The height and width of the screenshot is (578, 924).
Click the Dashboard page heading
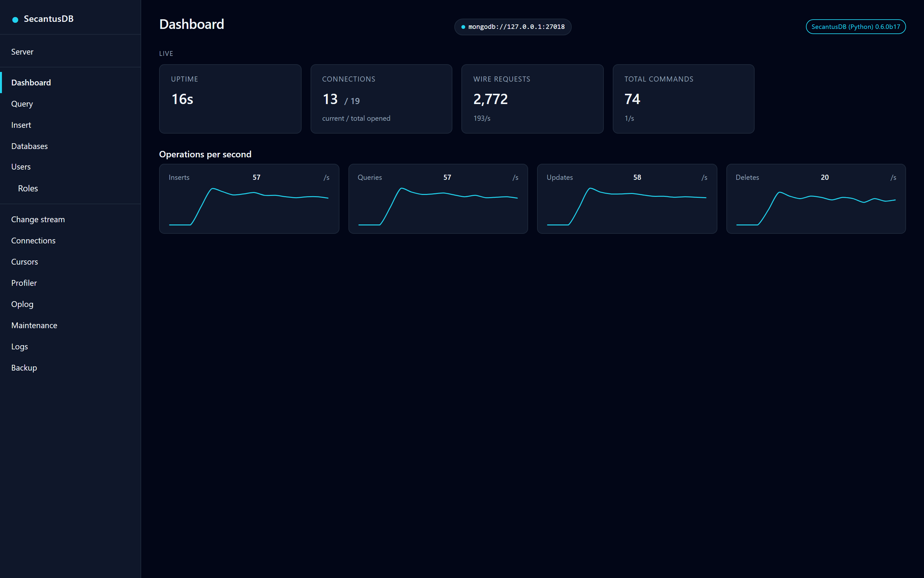[x=192, y=24]
